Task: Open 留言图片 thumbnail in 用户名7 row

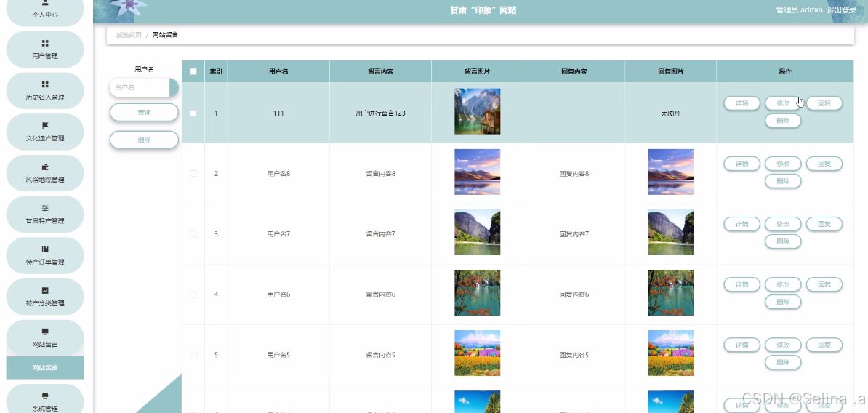Action: [477, 232]
